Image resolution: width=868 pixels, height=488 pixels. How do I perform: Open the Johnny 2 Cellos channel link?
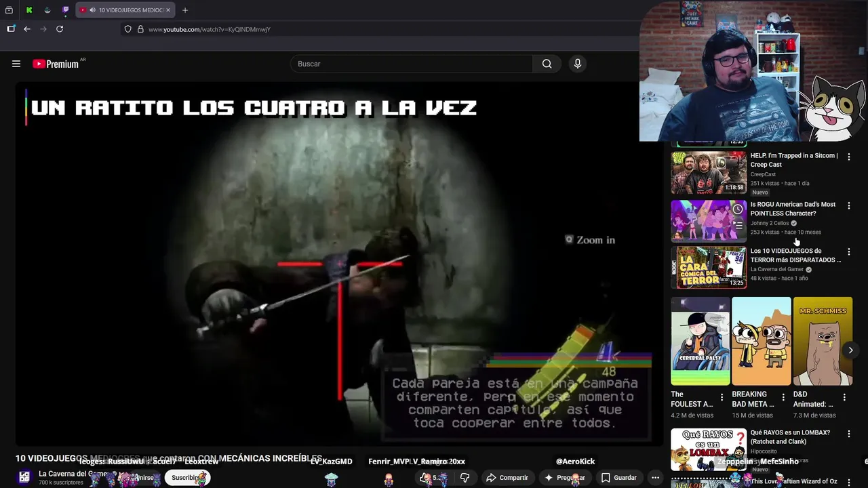770,223
